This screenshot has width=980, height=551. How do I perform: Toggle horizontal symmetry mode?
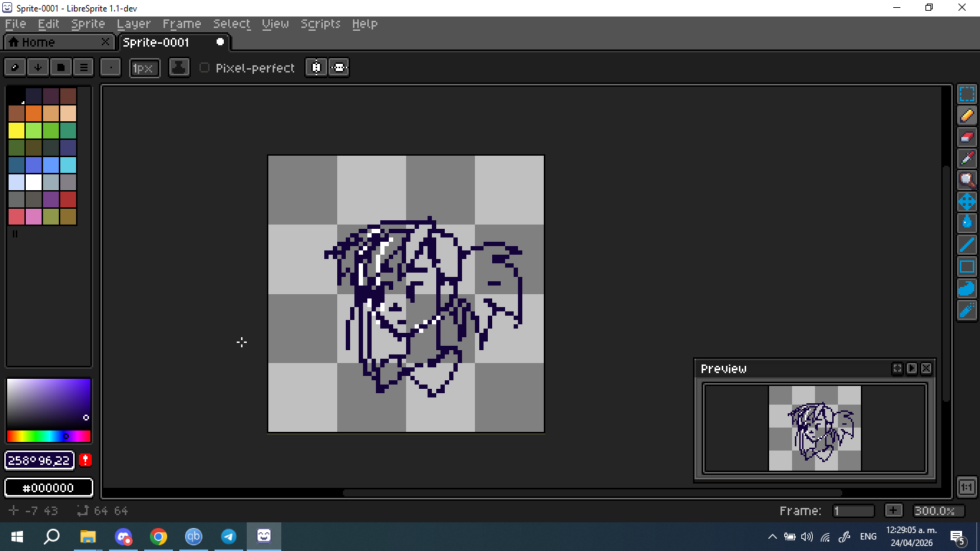tap(316, 67)
